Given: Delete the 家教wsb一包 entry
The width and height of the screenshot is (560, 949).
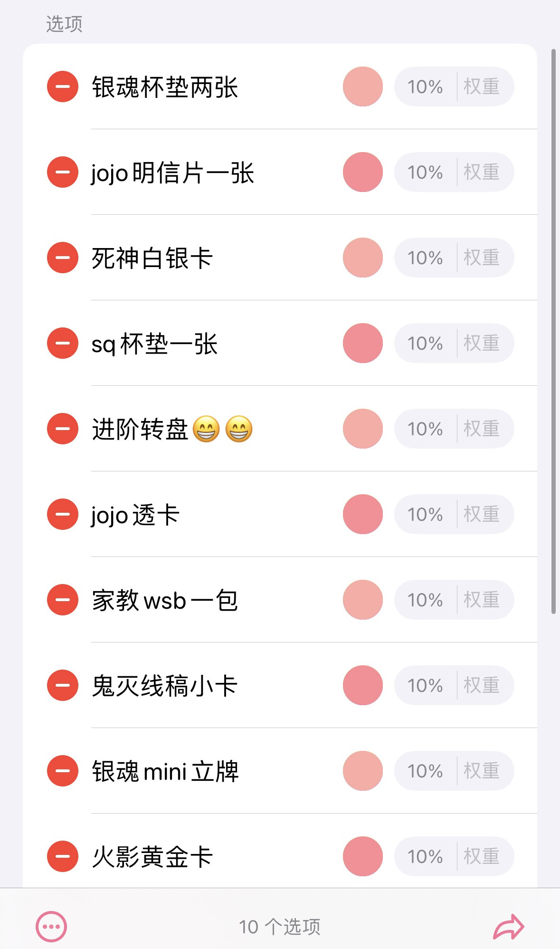Looking at the screenshot, I should [x=63, y=600].
